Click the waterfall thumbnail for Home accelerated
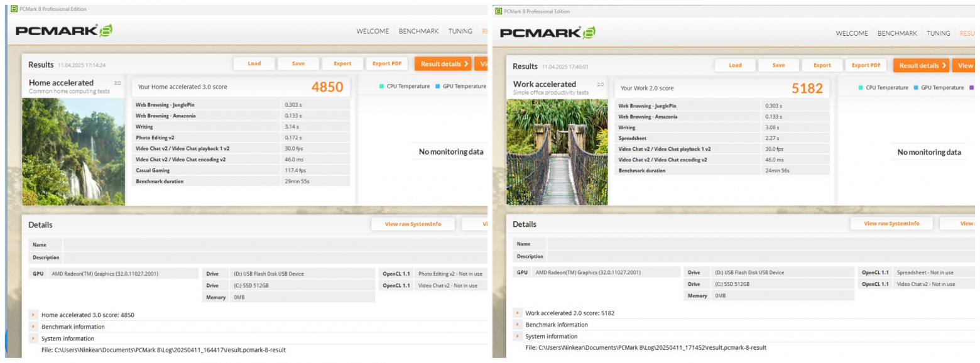This screenshot has height=363, width=980. pyautogui.click(x=73, y=151)
